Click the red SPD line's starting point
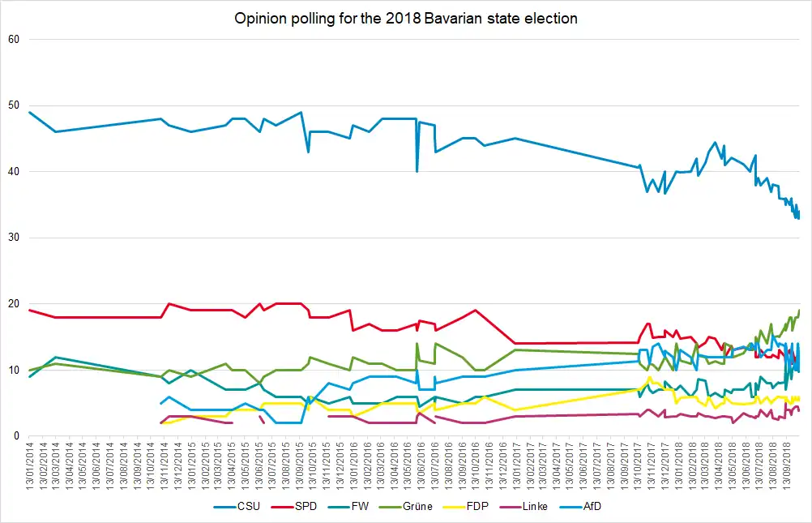This screenshot has height=523, width=812. coord(29,311)
